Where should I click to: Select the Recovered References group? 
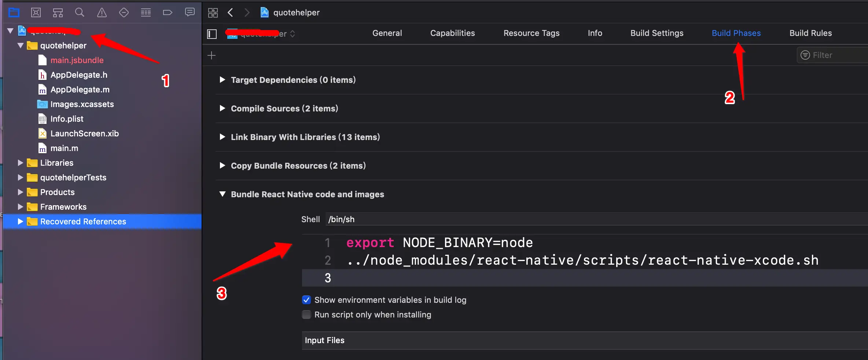[x=102, y=221]
